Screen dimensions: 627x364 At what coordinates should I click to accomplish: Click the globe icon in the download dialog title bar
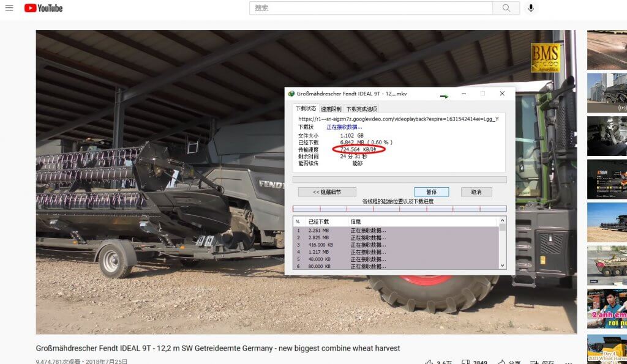(291, 94)
